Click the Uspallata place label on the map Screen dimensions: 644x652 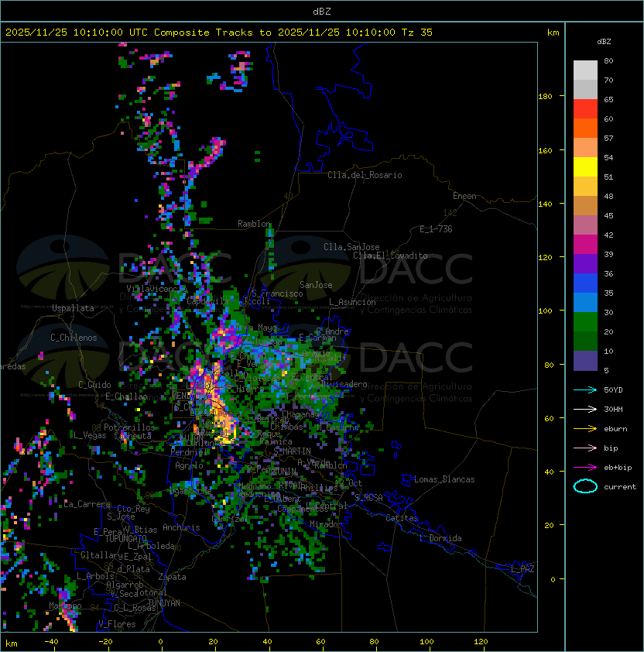tap(74, 308)
